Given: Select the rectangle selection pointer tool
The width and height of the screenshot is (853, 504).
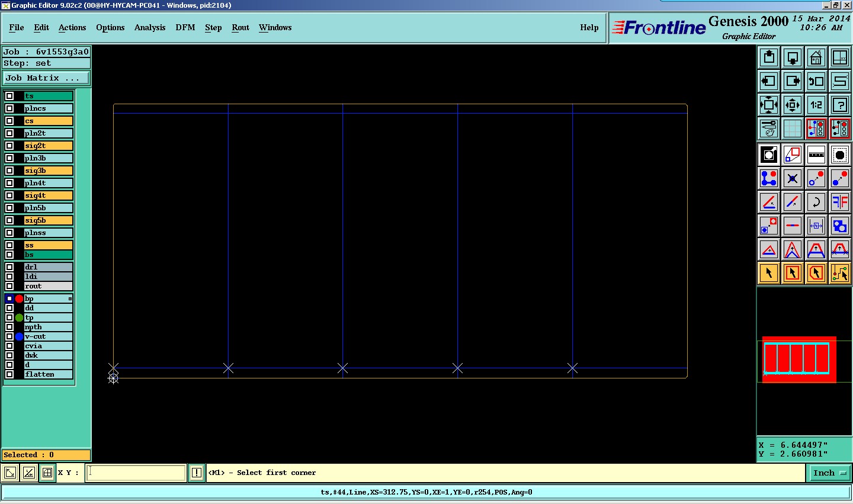Looking at the screenshot, I should point(793,273).
